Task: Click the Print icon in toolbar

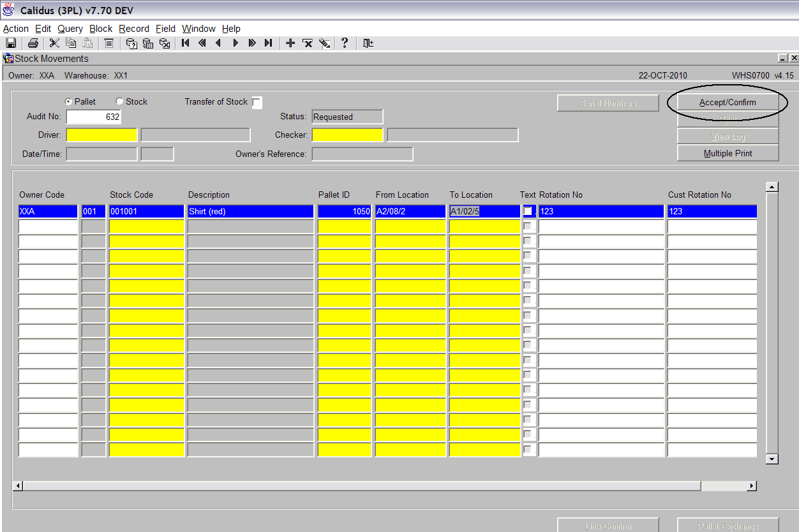Action: tap(33, 43)
